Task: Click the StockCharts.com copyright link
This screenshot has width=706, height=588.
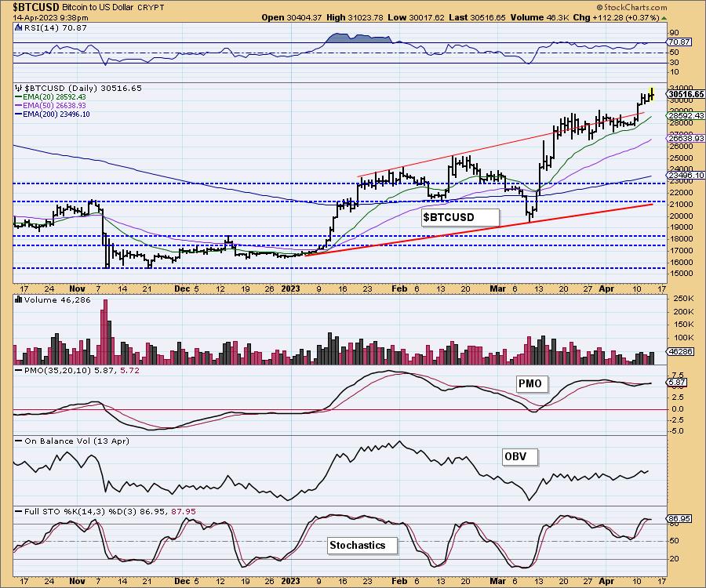Action: (631, 7)
